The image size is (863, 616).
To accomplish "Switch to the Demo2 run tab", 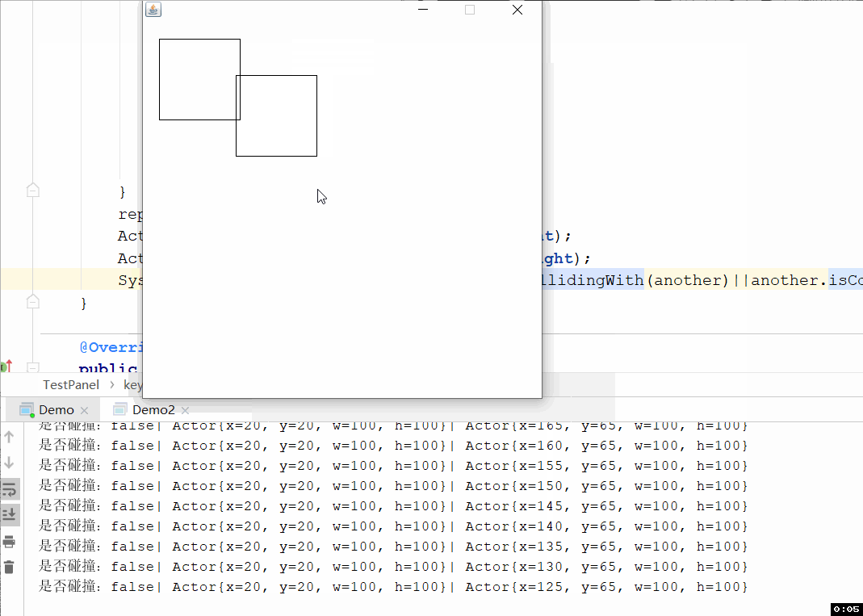I will pyautogui.click(x=153, y=410).
